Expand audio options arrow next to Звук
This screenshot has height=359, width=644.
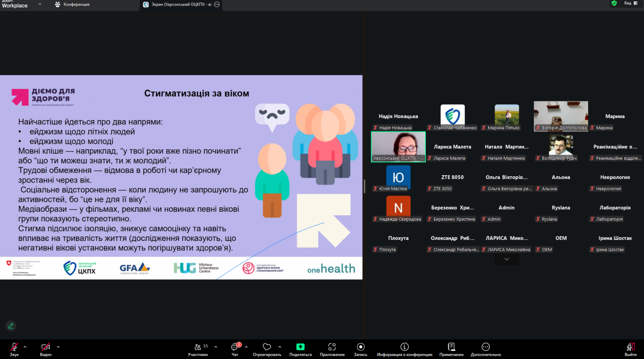click(x=25, y=347)
